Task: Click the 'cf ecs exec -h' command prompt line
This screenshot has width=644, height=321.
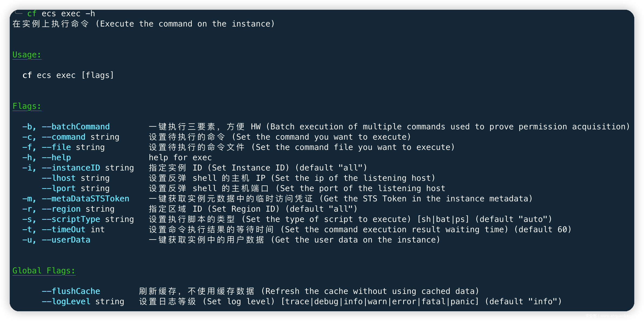Action: point(61,14)
